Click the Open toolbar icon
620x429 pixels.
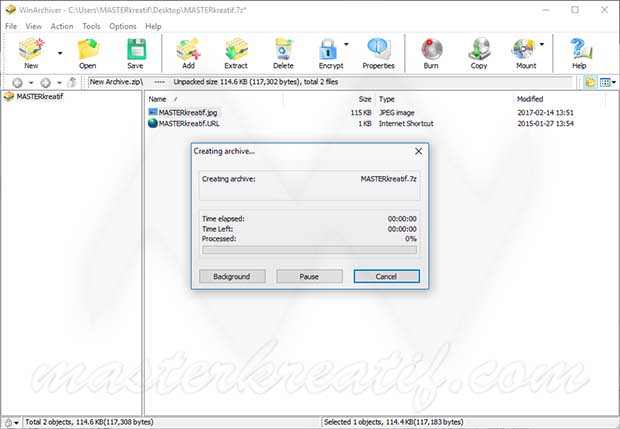click(88, 49)
